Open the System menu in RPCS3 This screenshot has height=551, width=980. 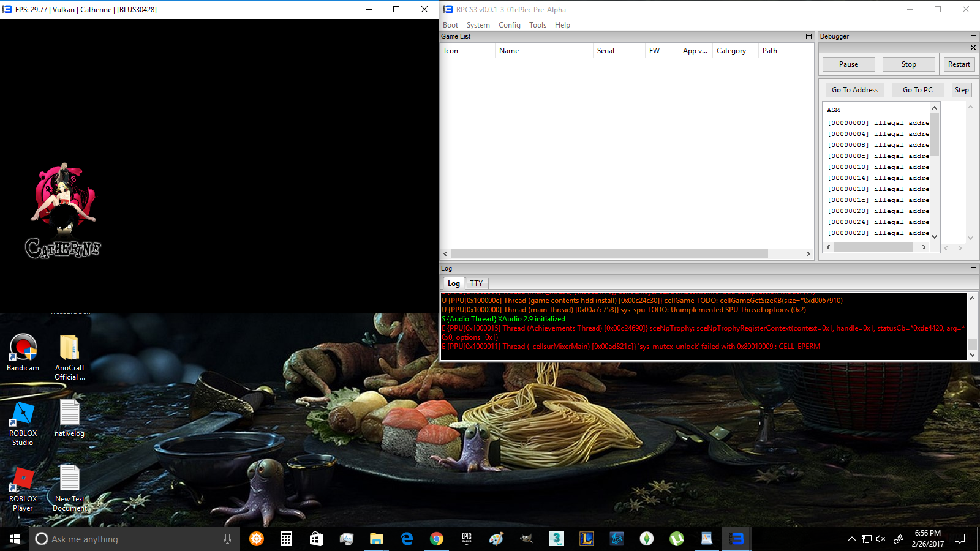[478, 25]
